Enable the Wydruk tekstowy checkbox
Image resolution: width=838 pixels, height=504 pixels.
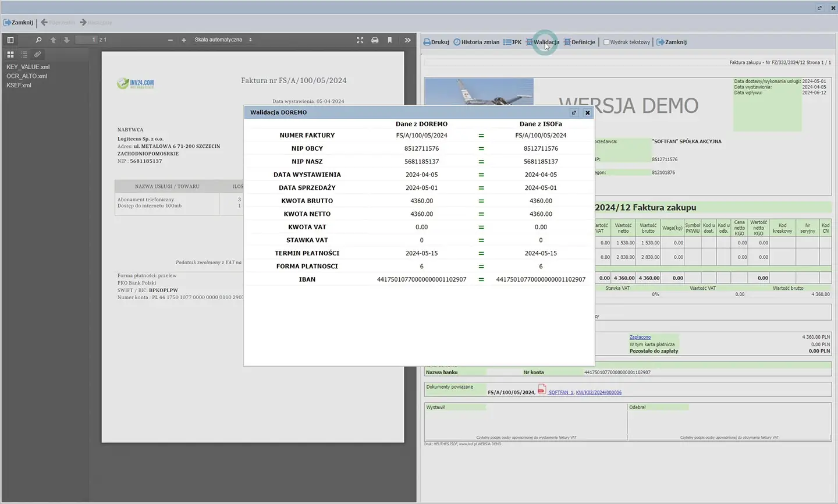coord(606,42)
